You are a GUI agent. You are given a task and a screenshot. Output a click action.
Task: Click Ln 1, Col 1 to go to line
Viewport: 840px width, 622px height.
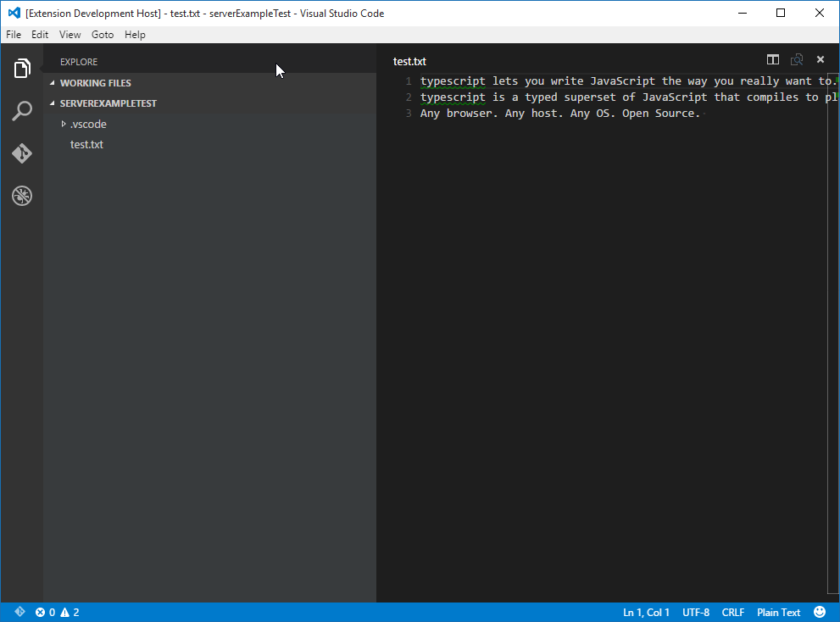click(x=646, y=612)
